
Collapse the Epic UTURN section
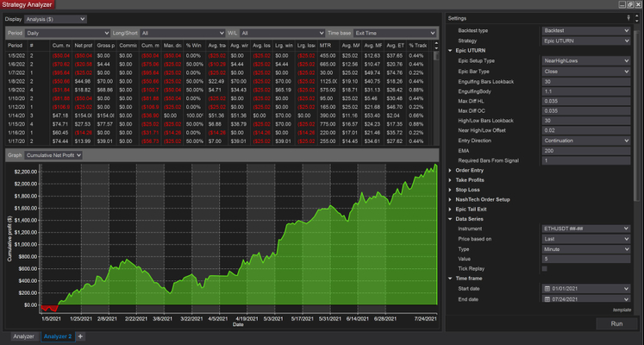[470, 51]
